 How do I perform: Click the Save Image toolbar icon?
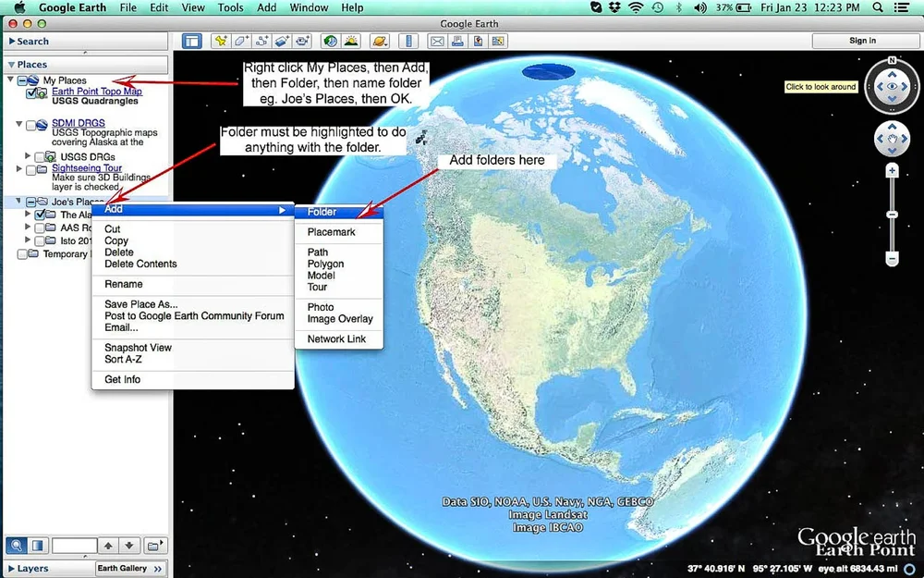499,42
